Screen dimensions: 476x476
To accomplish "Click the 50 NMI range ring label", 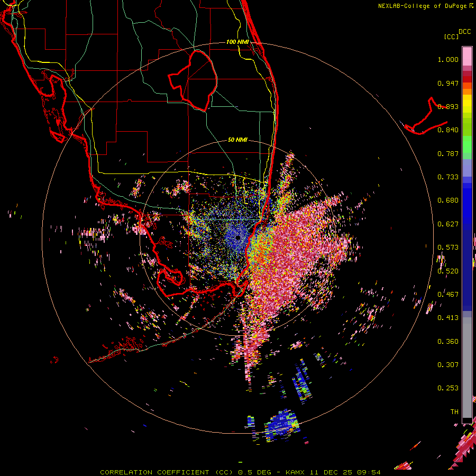I will coord(237,140).
